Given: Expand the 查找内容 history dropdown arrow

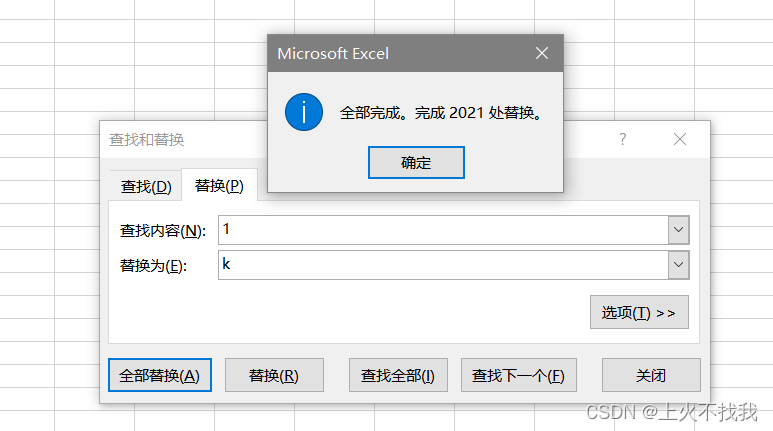Looking at the screenshot, I should (678, 230).
